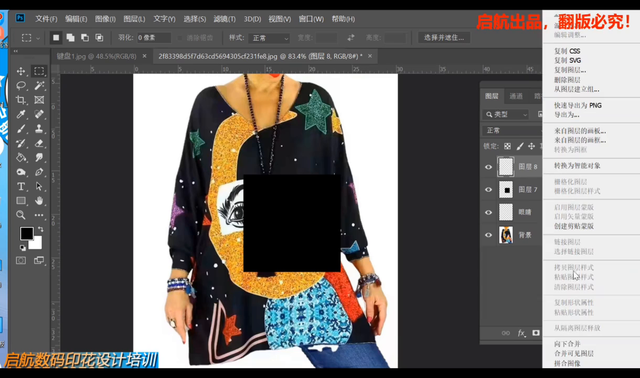640x378 pixels.
Task: Select the Smudge tool
Action: [39, 158]
